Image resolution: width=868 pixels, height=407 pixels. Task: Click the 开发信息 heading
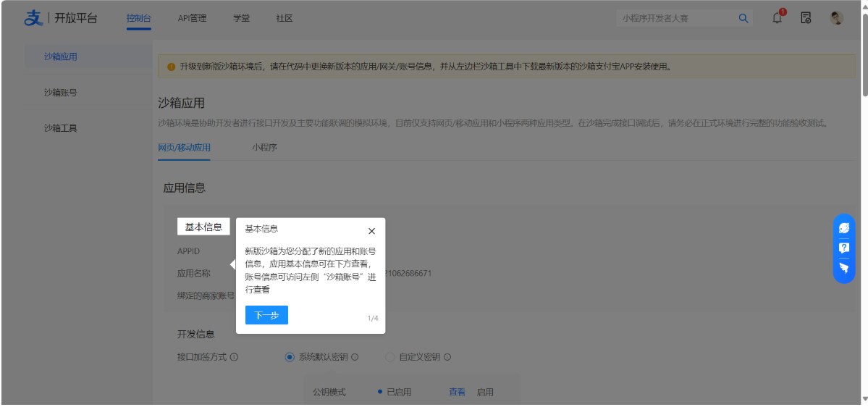coord(196,334)
